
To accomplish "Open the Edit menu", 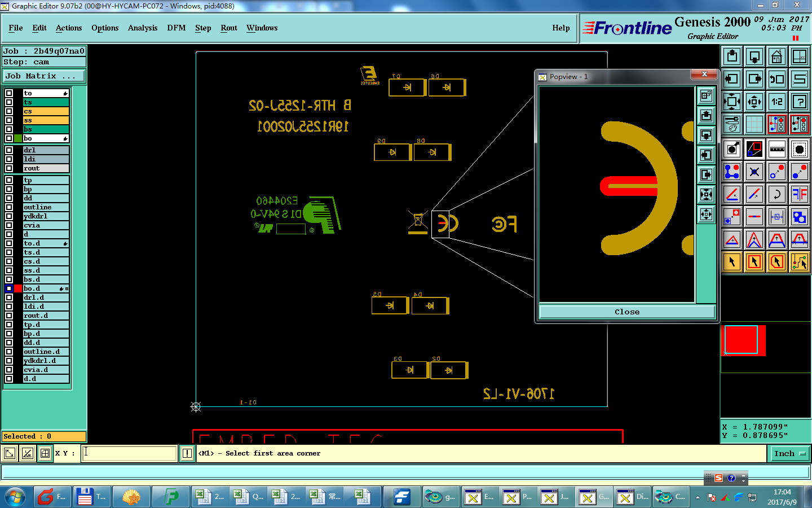I will coord(39,28).
